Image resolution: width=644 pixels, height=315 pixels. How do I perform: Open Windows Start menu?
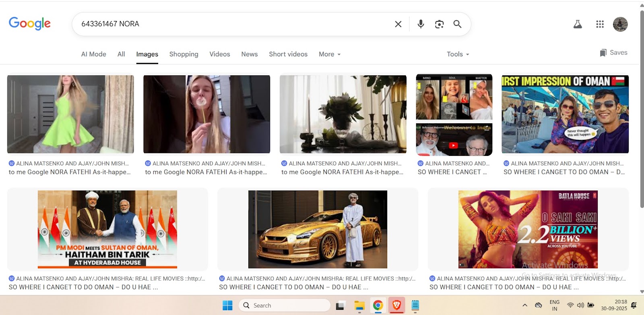(227, 306)
